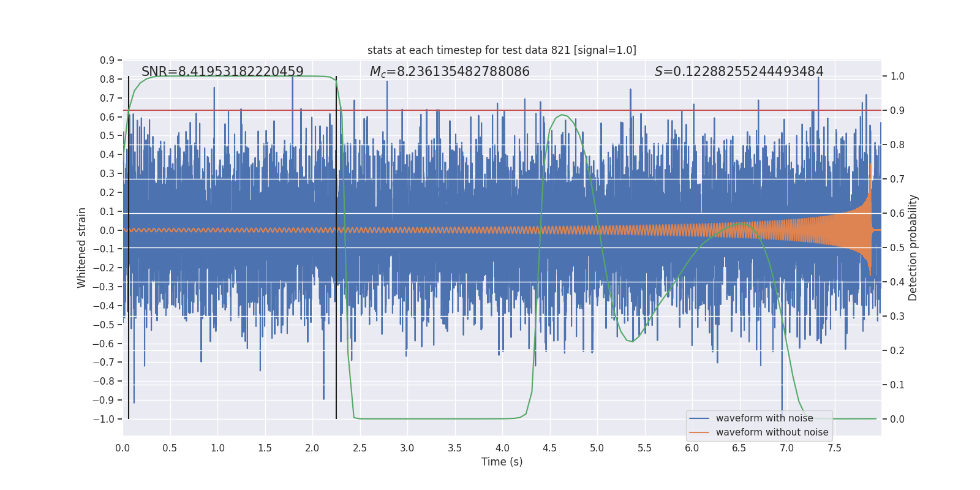Screen dimensions: 980x490
Task: Click the blue legend line swatch
Action: pos(699,418)
